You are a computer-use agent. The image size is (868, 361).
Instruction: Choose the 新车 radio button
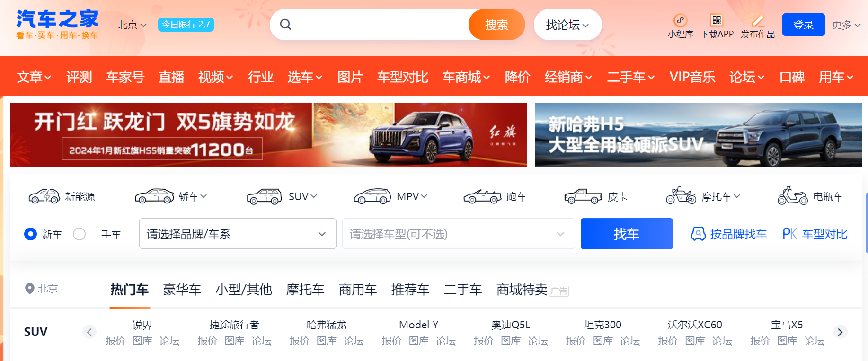coord(30,234)
